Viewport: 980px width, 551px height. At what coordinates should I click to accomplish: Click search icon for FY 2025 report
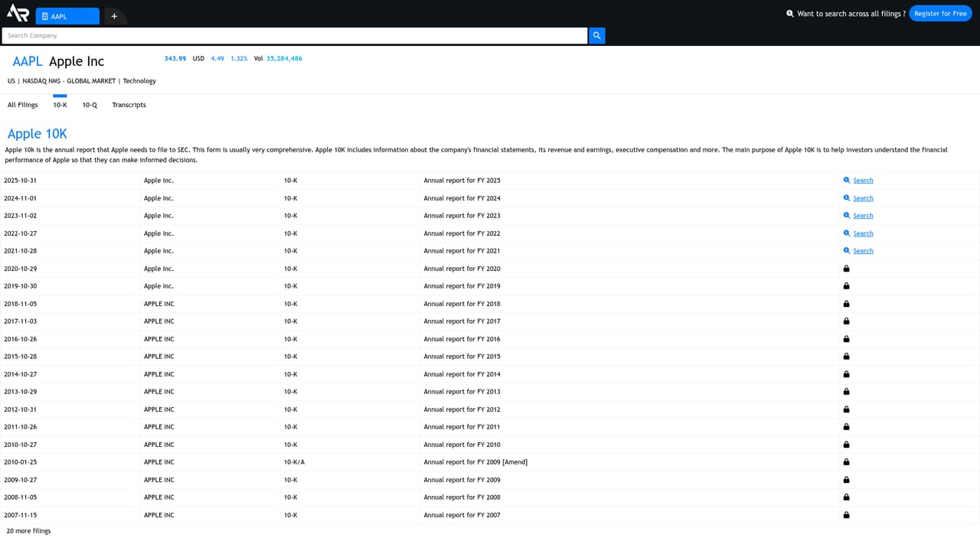[847, 181]
